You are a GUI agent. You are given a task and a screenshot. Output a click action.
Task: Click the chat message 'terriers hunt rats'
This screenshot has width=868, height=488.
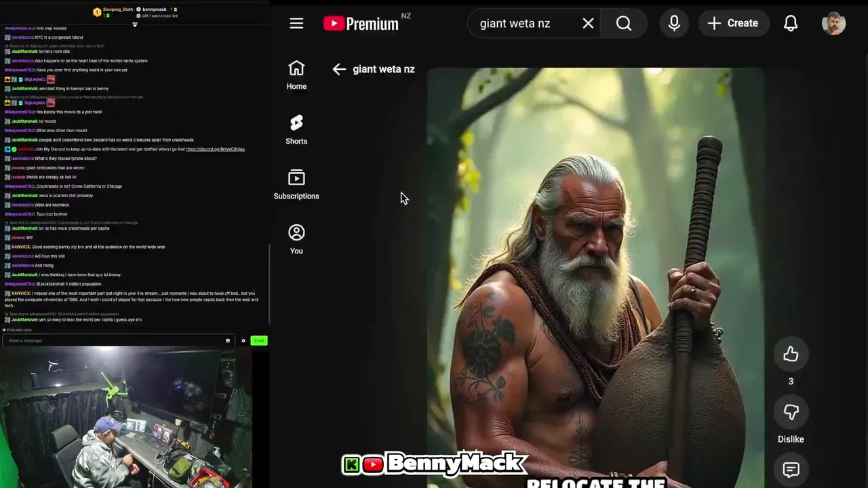(x=54, y=52)
